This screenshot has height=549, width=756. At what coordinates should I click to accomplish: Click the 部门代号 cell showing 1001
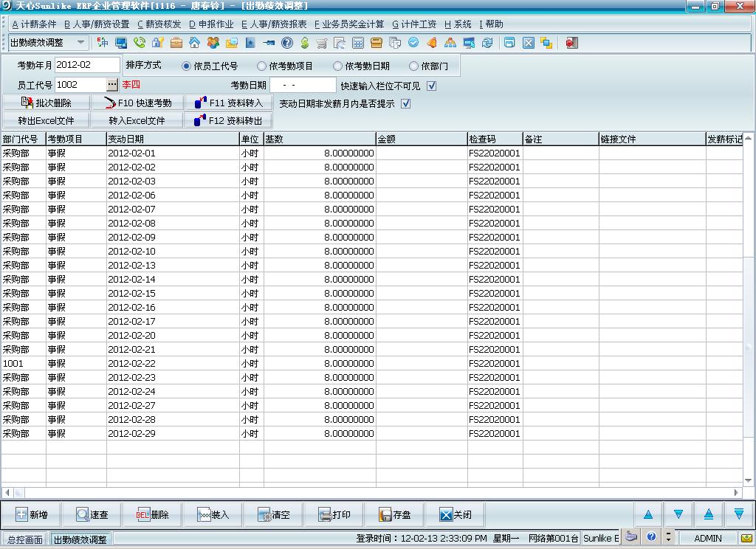coord(23,364)
